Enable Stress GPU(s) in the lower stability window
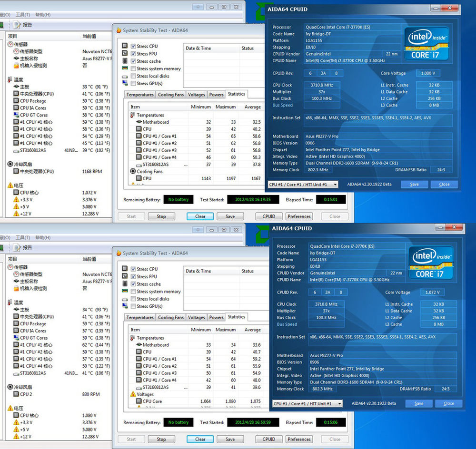The height and width of the screenshot is (449, 476). tap(133, 306)
